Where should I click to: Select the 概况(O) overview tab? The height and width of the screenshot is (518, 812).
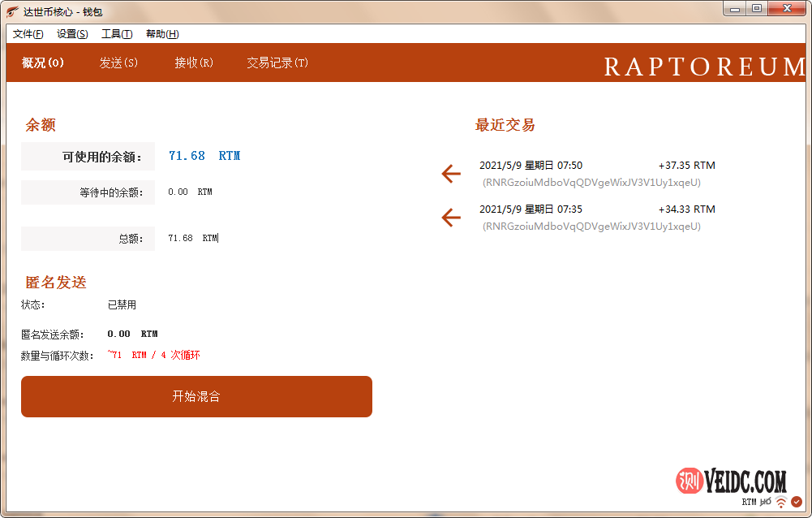[43, 63]
